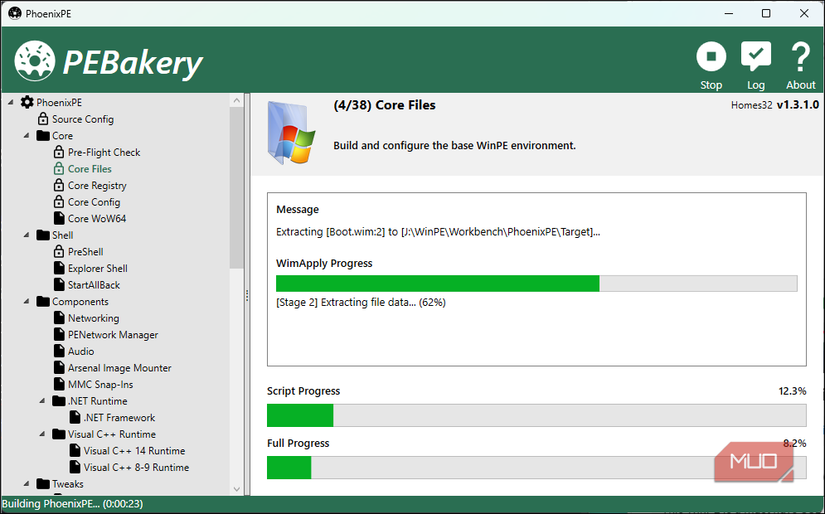The image size is (825, 514).
Task: Click the panel splitter grip handle
Action: (247, 295)
